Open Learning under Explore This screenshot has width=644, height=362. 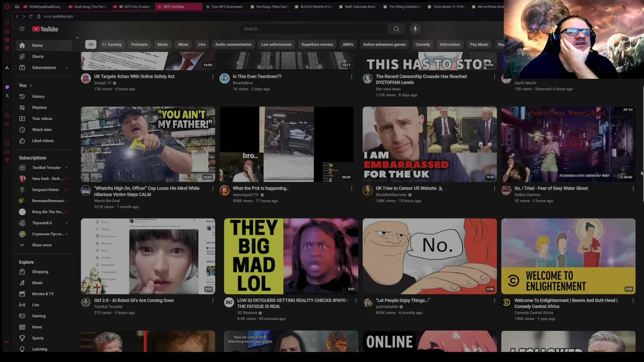tap(44, 349)
